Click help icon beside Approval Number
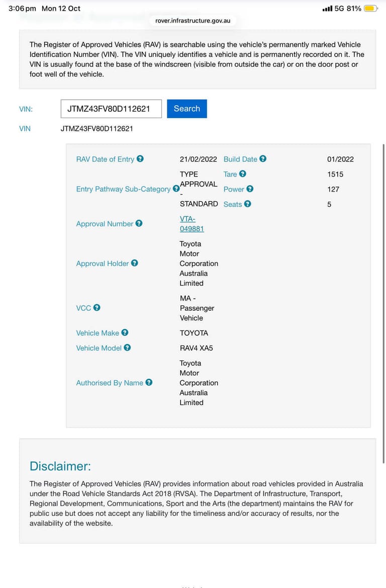This screenshot has width=386, height=588. 139,223
